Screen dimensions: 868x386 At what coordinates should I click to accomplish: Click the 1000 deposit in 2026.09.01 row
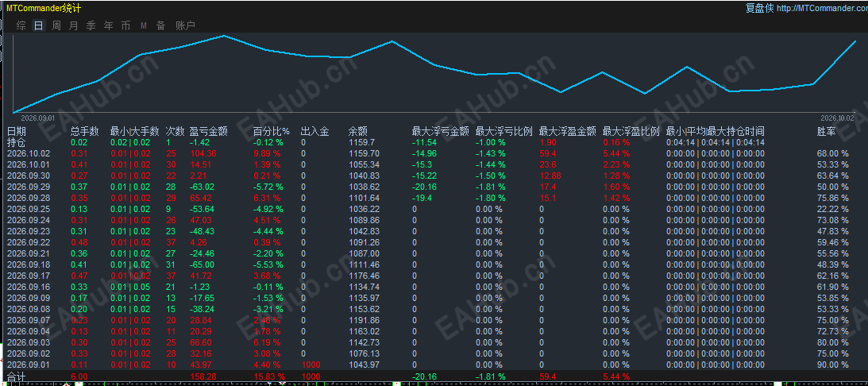[310, 365]
